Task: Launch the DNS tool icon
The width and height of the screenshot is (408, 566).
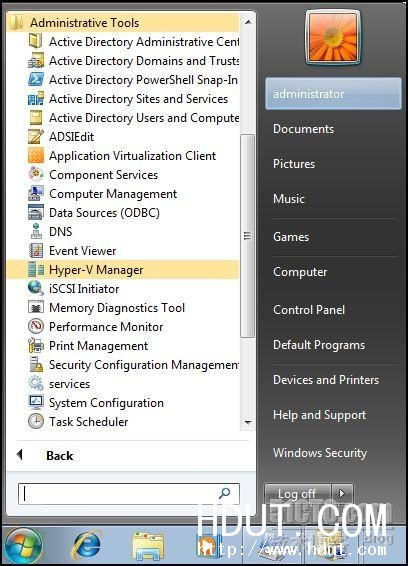Action: pyautogui.click(x=36, y=231)
